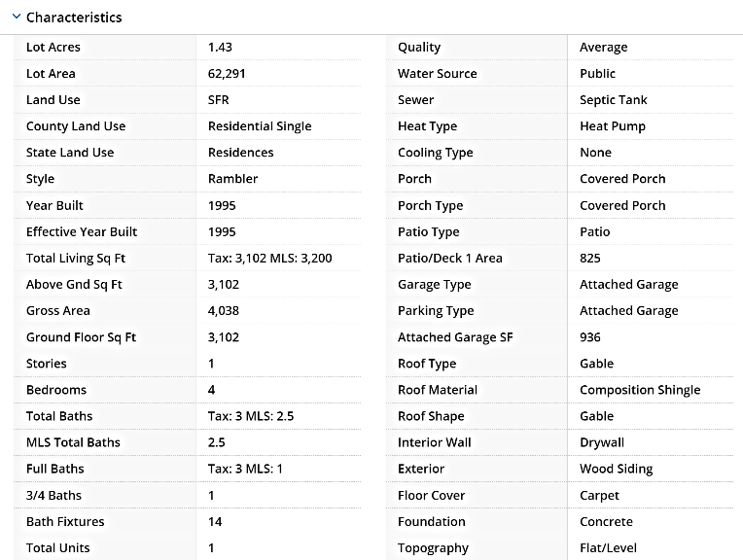The width and height of the screenshot is (743, 560).
Task: Select Total Living Sq Ft value
Action: 269,259
